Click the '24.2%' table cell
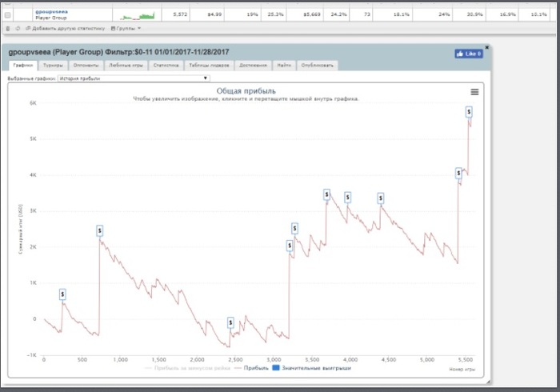 pyautogui.click(x=337, y=14)
